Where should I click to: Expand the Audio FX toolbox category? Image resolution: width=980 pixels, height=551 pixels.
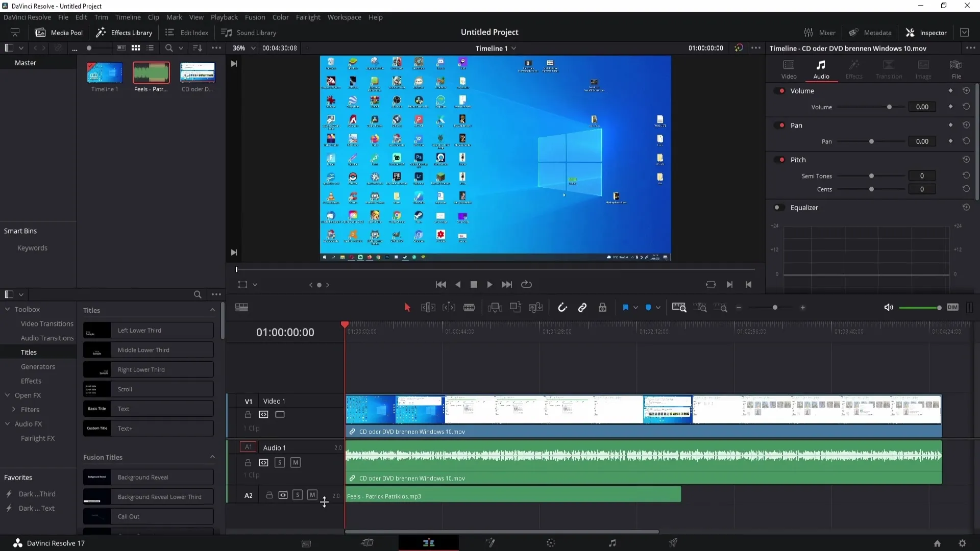tap(7, 423)
